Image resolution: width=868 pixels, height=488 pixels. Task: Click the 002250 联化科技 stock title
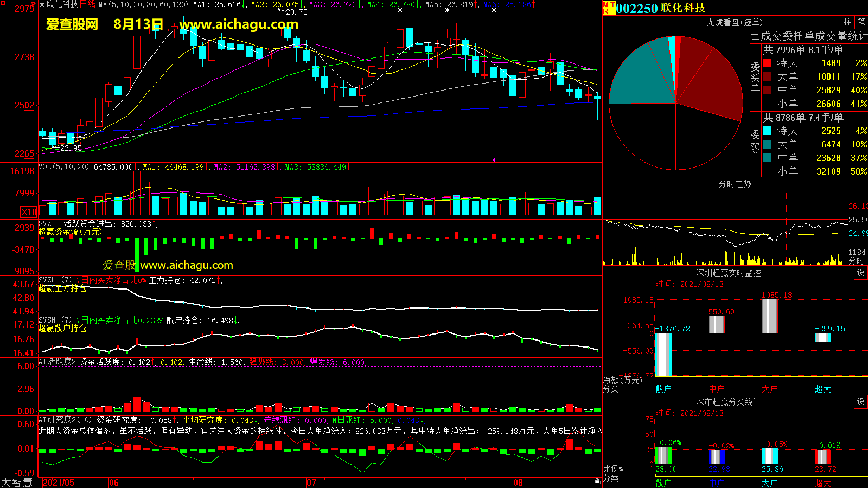click(x=660, y=8)
